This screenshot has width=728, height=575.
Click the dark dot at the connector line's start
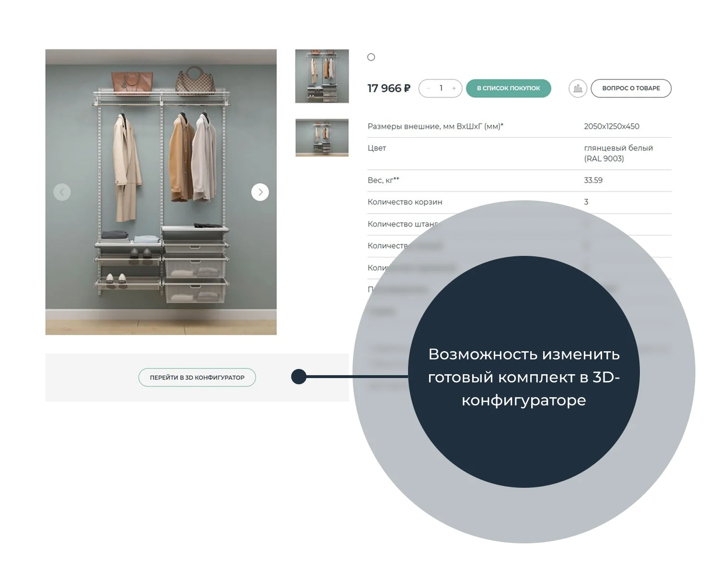click(x=299, y=377)
